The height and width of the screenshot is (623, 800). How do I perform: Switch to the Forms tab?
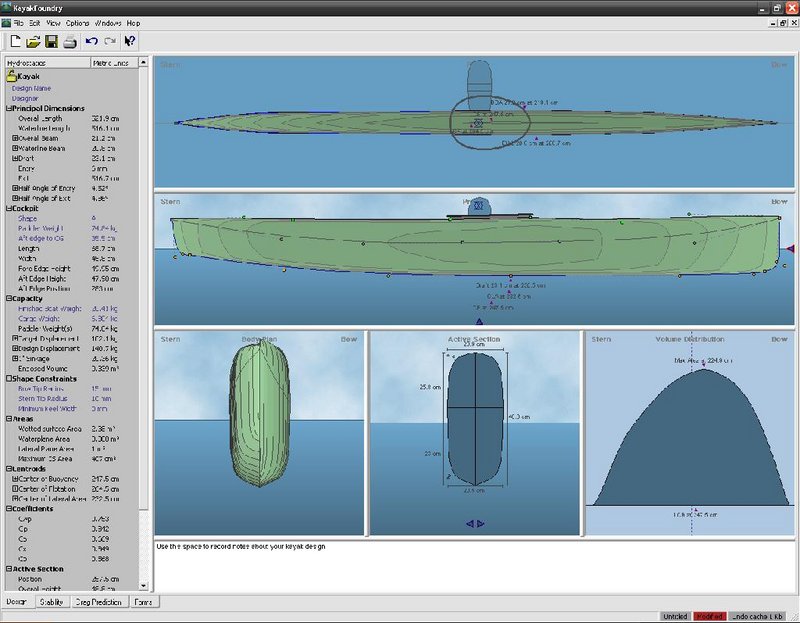pos(143,602)
